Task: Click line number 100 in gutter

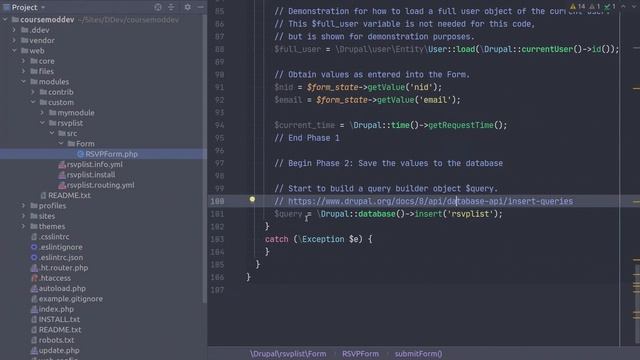Action: (218, 201)
